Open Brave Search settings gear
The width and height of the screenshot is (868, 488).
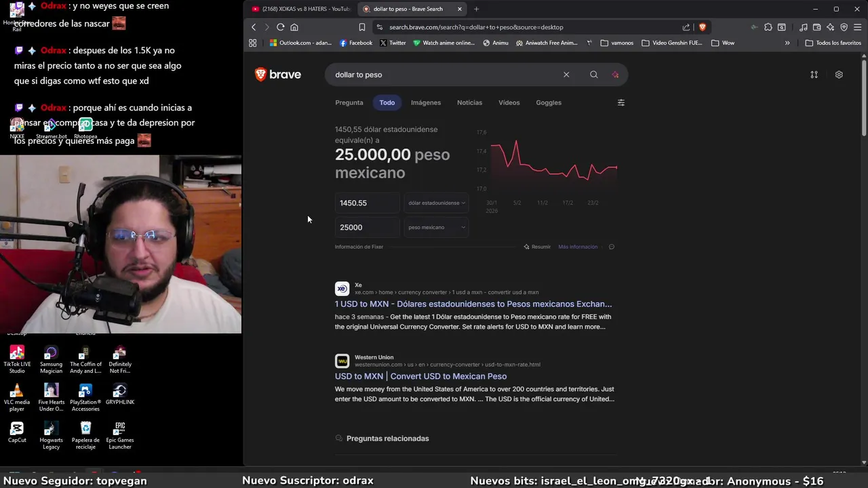point(839,75)
